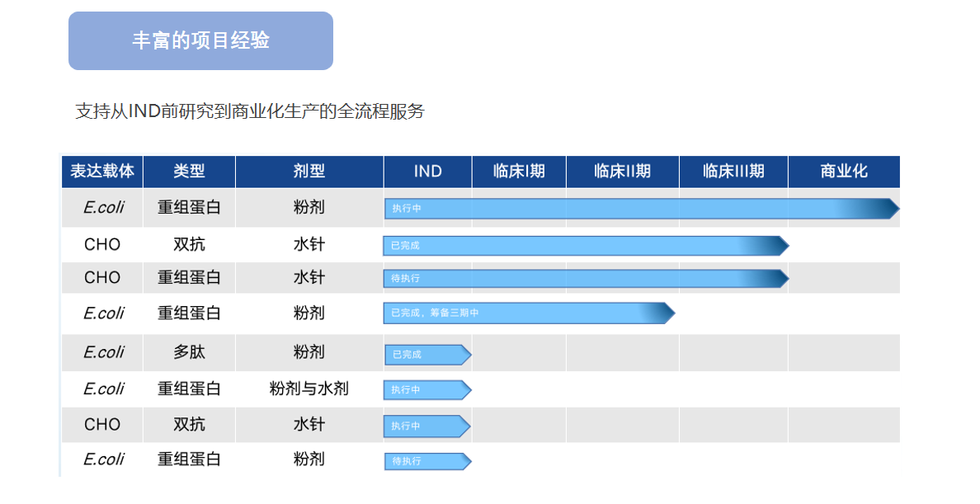980x504 pixels.
Task: Select the E.coli cell in 多肽 row
Action: (103, 352)
